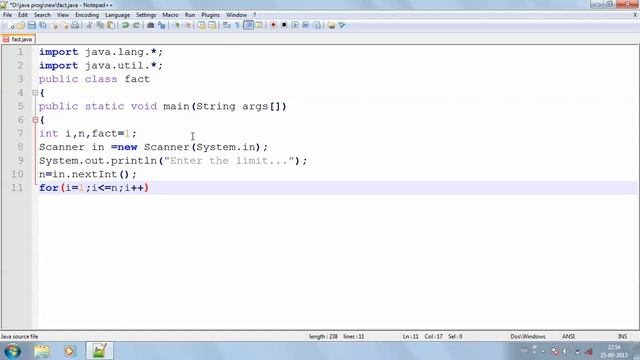Open the Search menu
Screen dimensions: 640x360
[42, 15]
